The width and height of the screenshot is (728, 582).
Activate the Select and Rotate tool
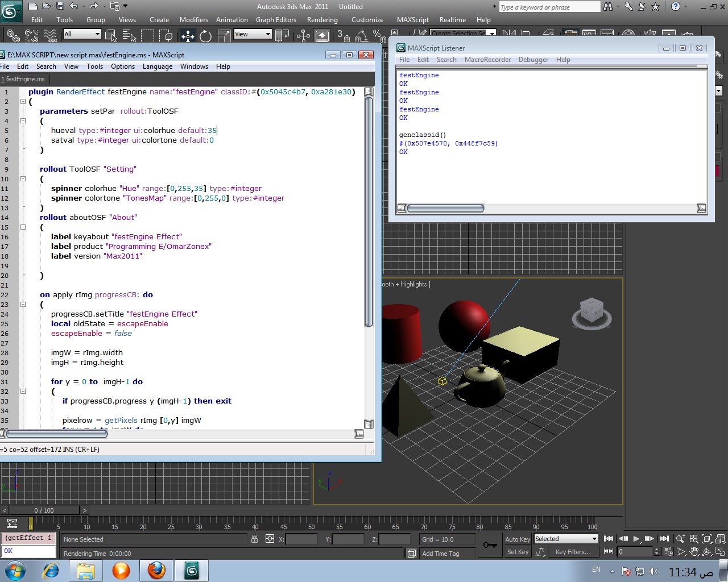coord(206,36)
